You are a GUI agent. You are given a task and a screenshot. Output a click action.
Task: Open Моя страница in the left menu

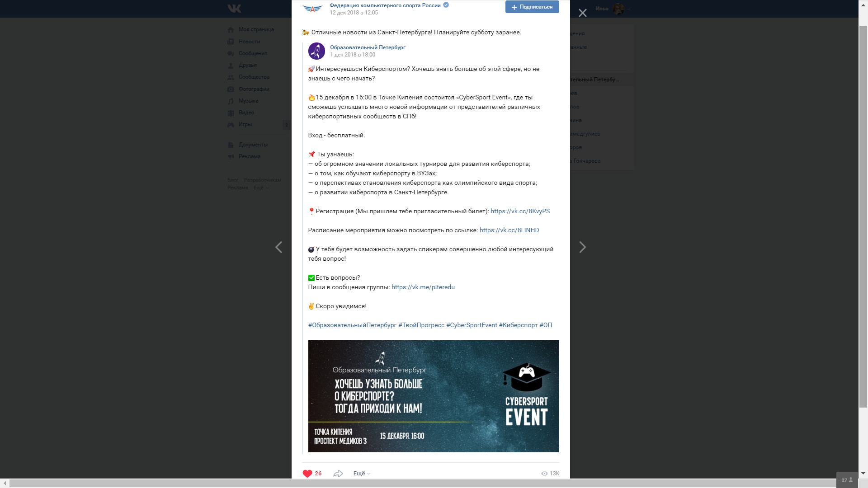256,29
